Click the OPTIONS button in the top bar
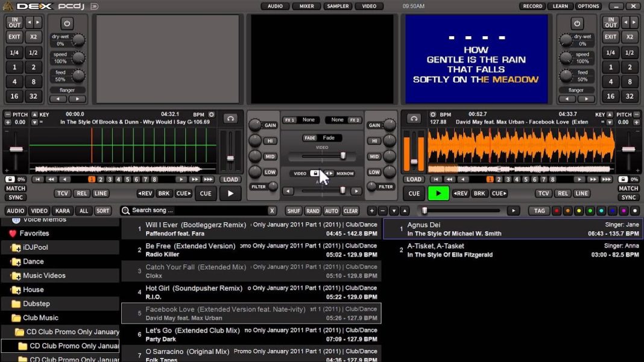 (x=588, y=6)
